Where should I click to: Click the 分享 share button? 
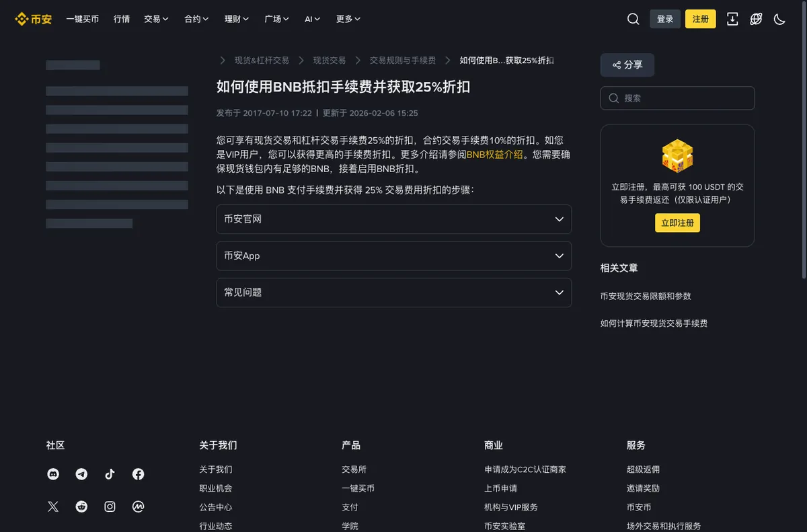pos(627,65)
